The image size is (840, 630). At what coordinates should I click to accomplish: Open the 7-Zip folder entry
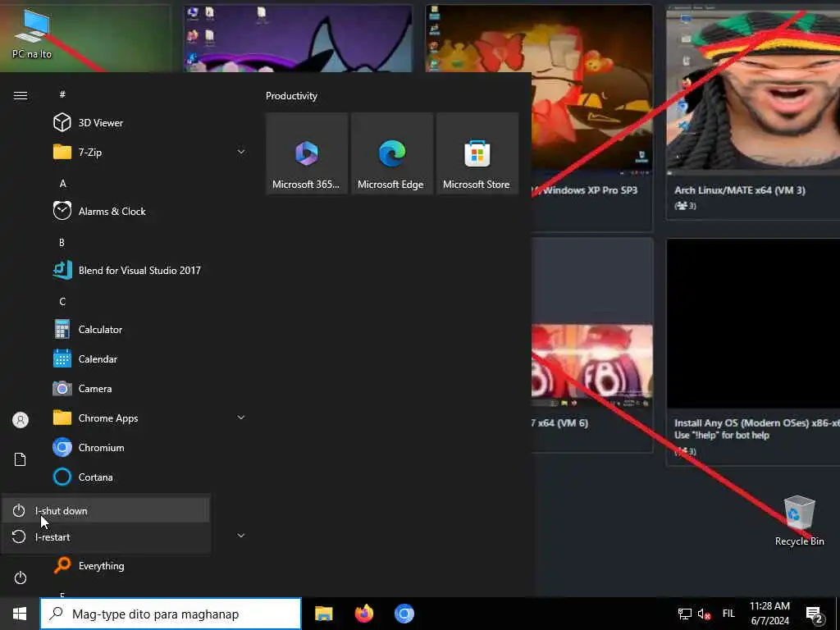tap(150, 152)
